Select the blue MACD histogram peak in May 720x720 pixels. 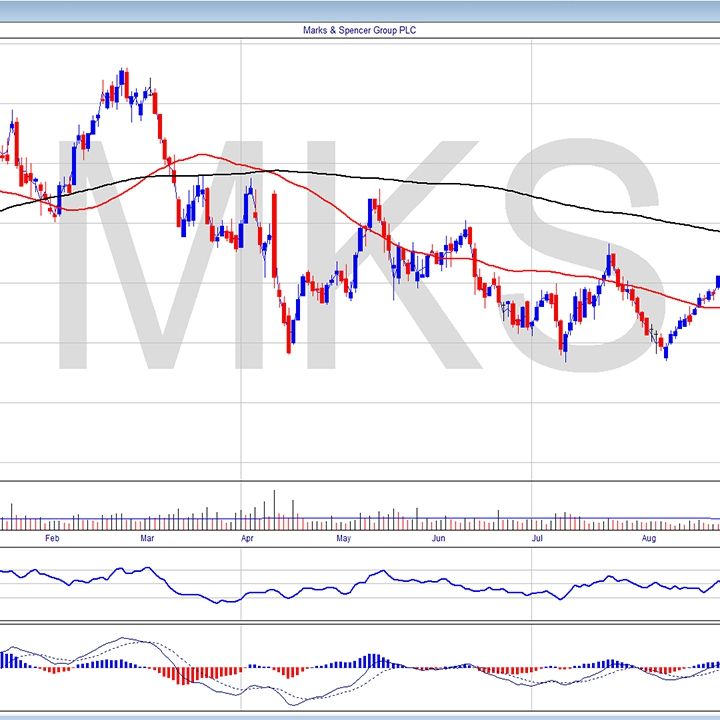click(372, 661)
